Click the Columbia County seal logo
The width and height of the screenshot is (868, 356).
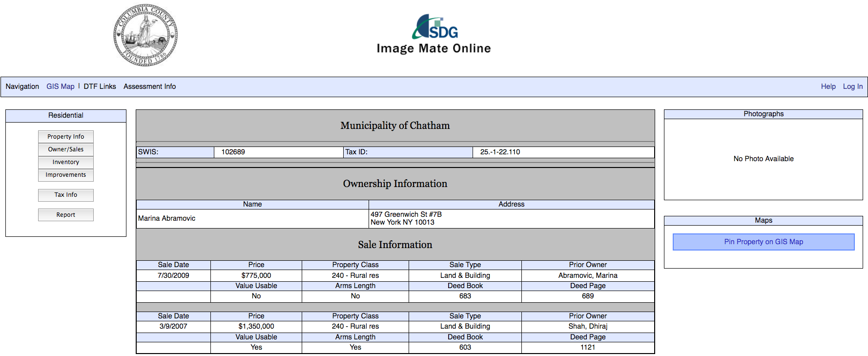tap(145, 35)
